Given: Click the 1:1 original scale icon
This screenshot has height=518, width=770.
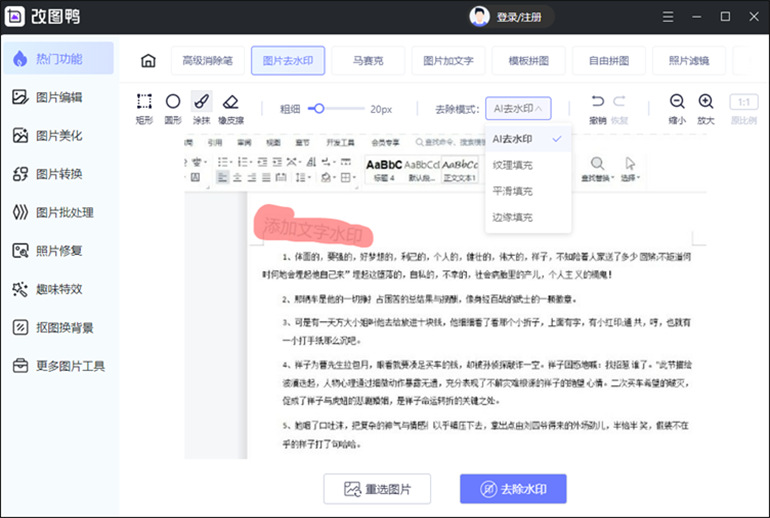Looking at the screenshot, I should coord(743,102).
